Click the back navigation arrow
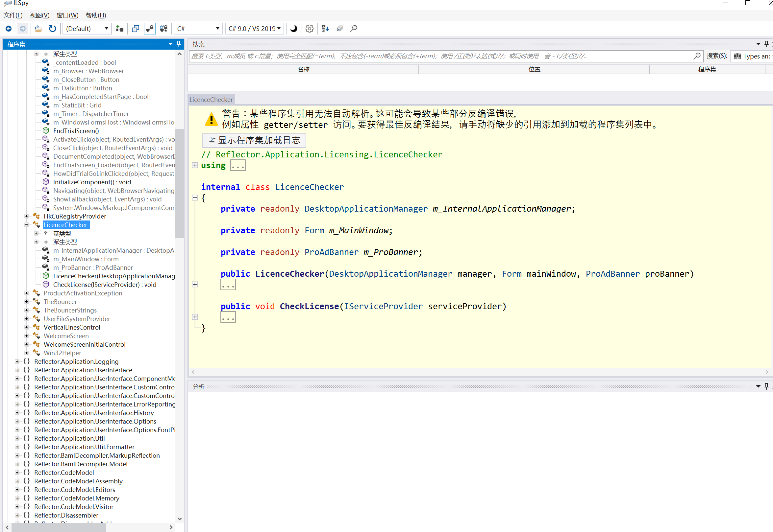 click(x=9, y=29)
